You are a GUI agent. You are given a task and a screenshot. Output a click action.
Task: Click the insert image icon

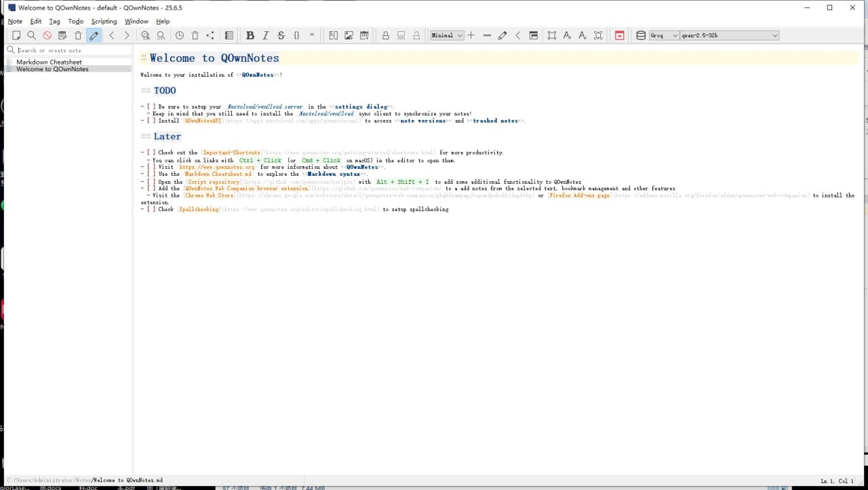pyautogui.click(x=349, y=35)
